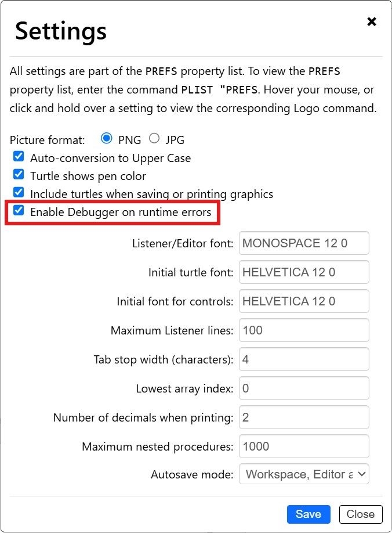Screen dimensions: 392x533
Task: Click the Save button
Action: coord(308,514)
